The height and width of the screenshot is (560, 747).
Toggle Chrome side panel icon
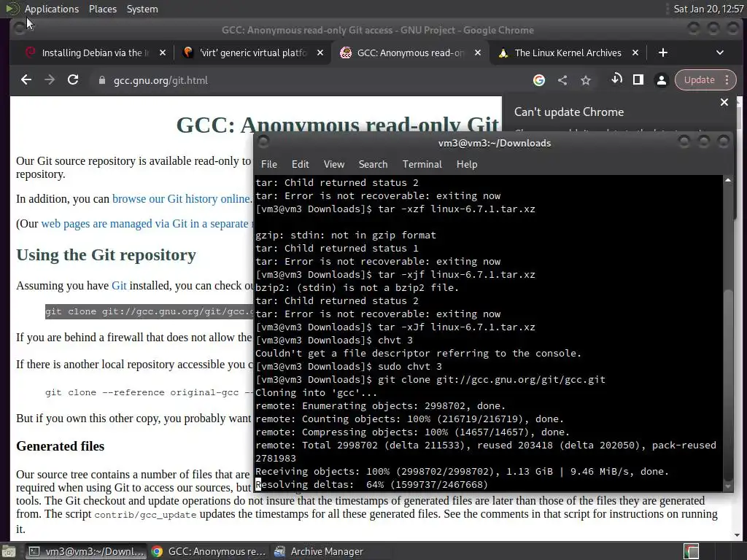click(x=638, y=80)
